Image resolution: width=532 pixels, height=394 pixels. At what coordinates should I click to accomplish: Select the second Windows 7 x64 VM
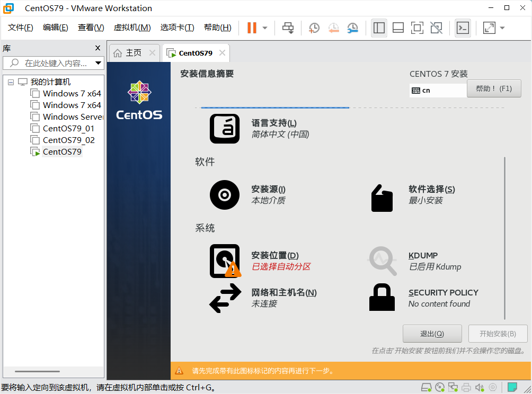click(x=72, y=105)
